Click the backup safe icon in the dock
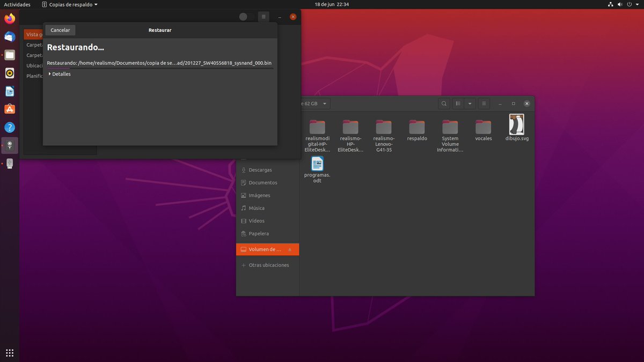Screen dimensions: 644x362 tap(10, 145)
